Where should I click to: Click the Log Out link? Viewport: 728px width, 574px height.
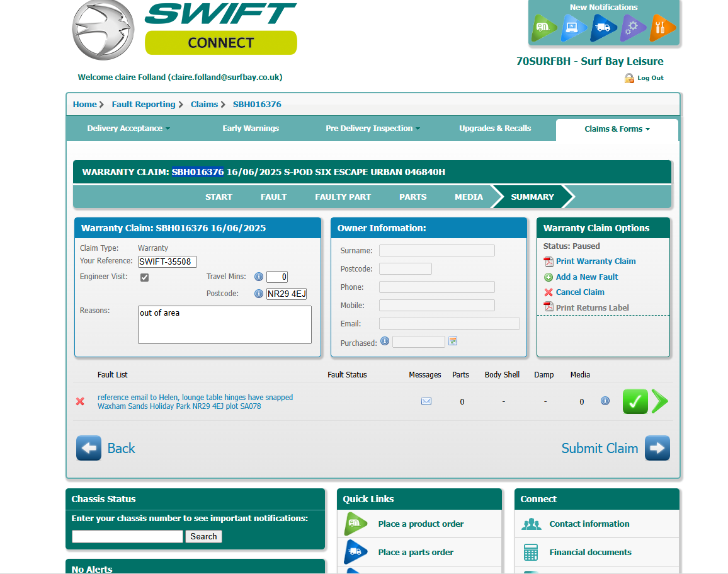click(650, 78)
